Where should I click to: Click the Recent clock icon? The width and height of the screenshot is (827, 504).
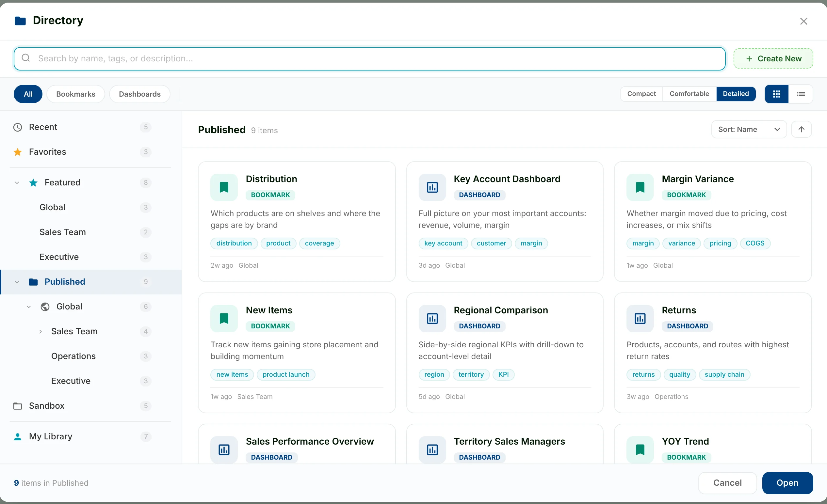17,127
